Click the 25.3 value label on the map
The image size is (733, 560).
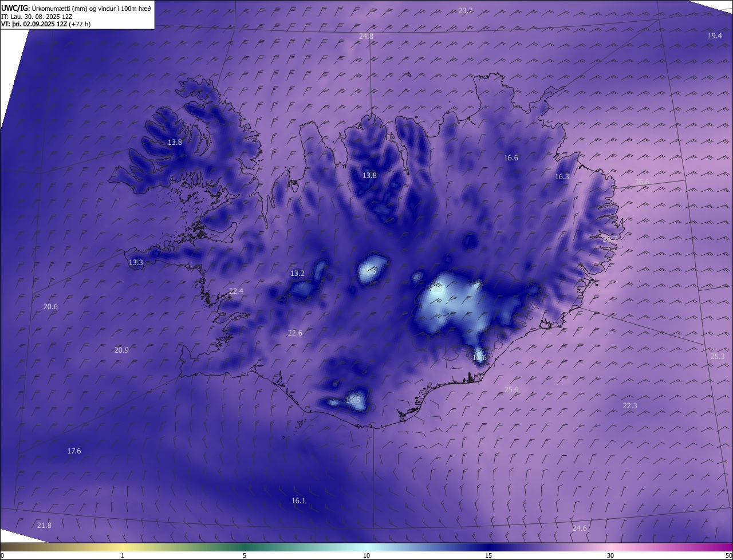pos(718,357)
